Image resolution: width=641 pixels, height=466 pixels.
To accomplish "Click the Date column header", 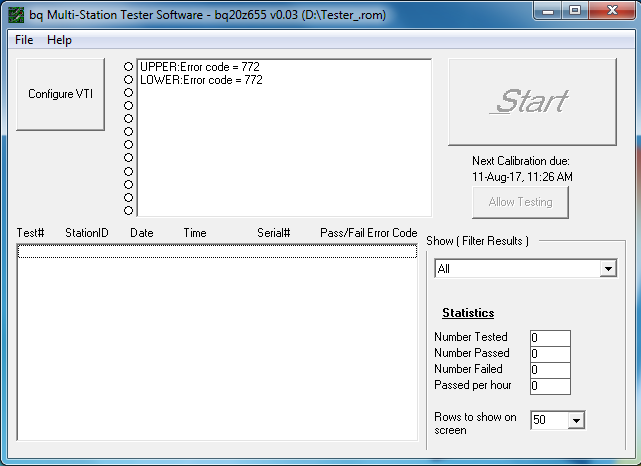I will coord(141,233).
